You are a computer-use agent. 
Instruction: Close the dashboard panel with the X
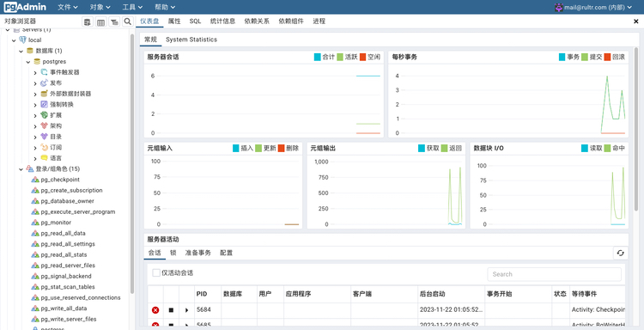(x=635, y=21)
